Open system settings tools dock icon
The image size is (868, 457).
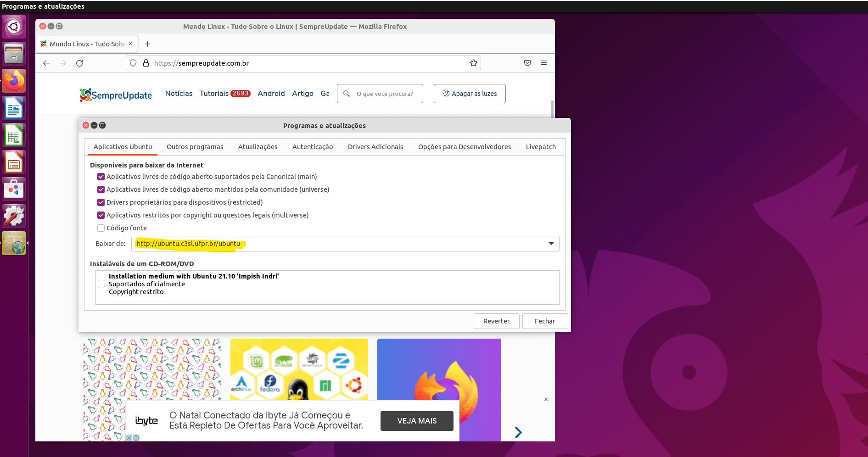tap(14, 216)
